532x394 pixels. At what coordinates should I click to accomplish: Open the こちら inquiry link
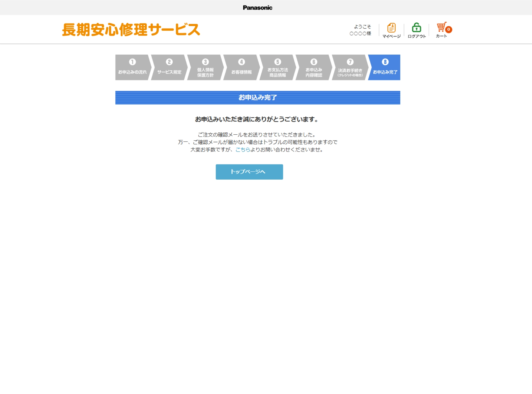pos(243,150)
